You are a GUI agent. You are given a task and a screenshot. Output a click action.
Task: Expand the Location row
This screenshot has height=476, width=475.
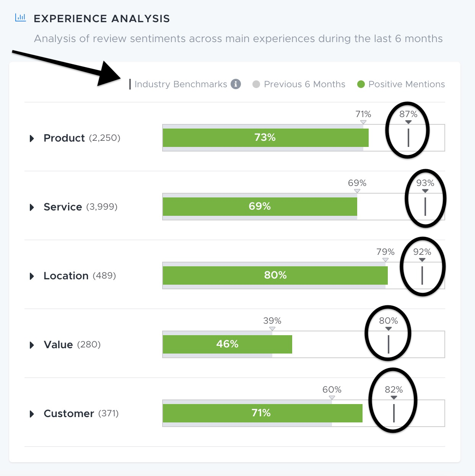coord(32,276)
